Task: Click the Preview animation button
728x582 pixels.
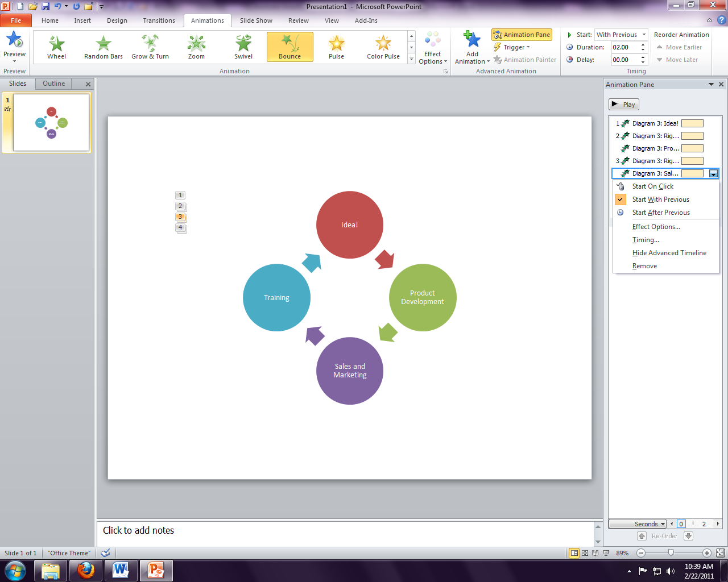Action: tap(14, 43)
